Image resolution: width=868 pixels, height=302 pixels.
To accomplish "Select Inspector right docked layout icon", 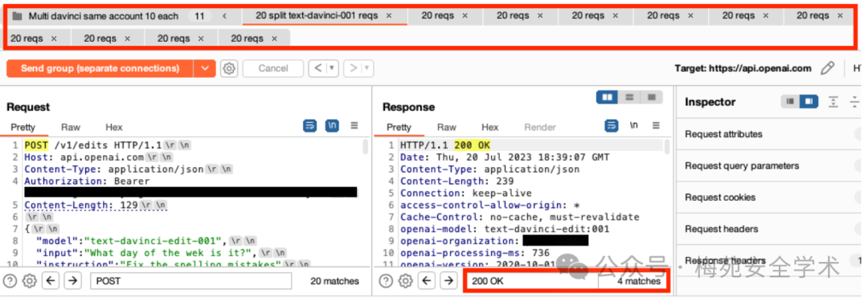I will click(x=809, y=102).
